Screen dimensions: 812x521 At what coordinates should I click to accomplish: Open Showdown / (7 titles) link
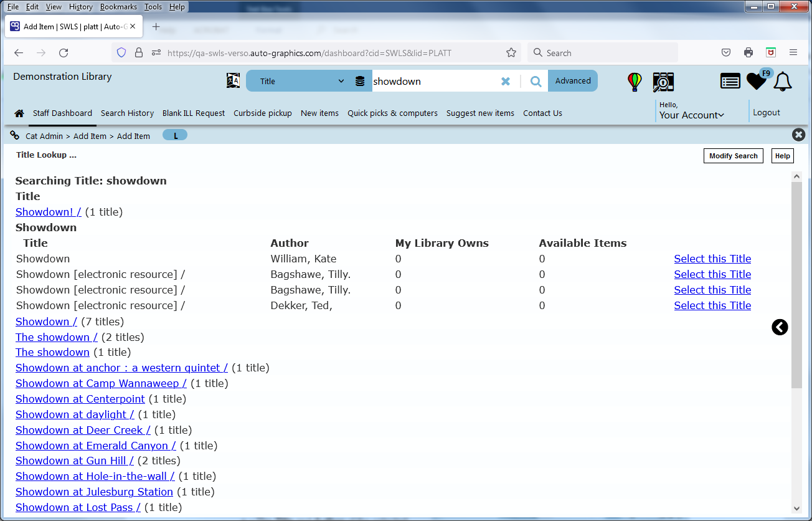pyautogui.click(x=46, y=322)
